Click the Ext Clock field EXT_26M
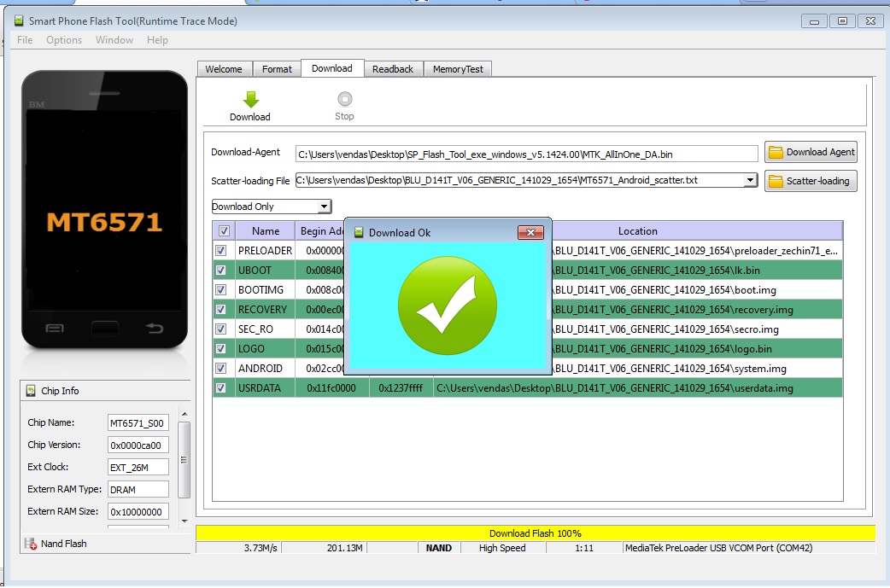This screenshot has width=890, height=588. 138,467
